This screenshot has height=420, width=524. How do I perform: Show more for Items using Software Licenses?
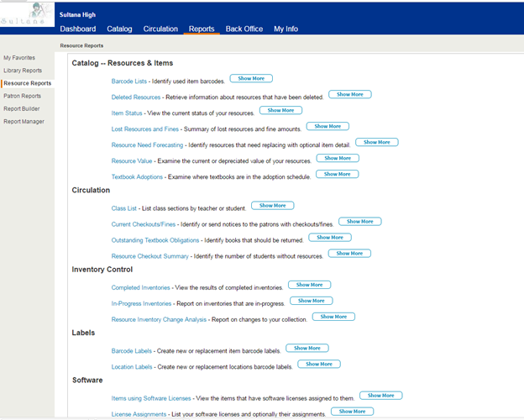pos(381,396)
